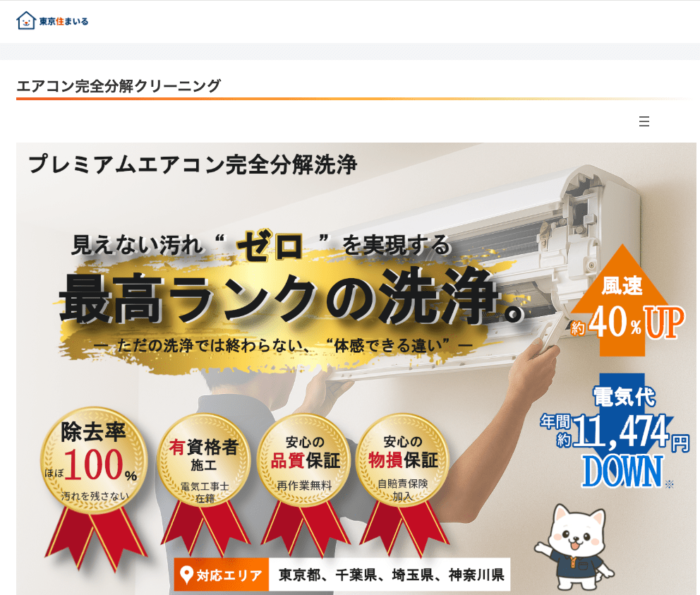Click the エアコン完全分解クリーニング page heading
The height and width of the screenshot is (595, 700).
click(x=119, y=85)
